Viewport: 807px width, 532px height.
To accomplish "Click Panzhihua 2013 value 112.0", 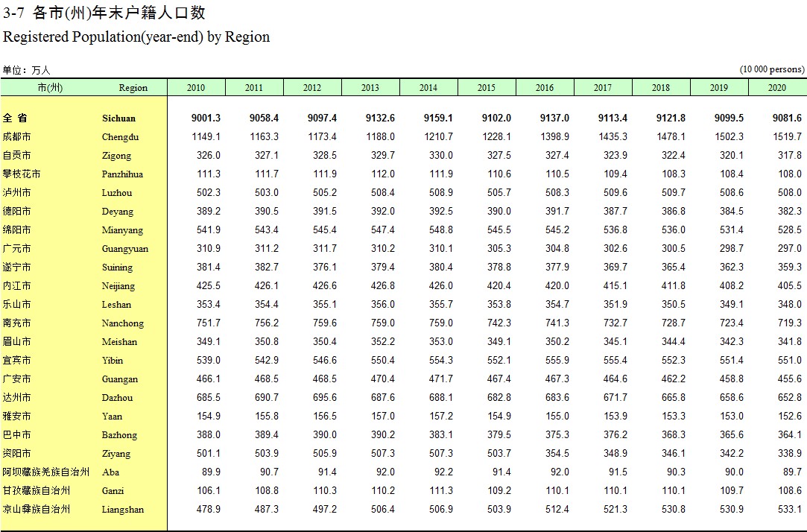I will point(382,174).
